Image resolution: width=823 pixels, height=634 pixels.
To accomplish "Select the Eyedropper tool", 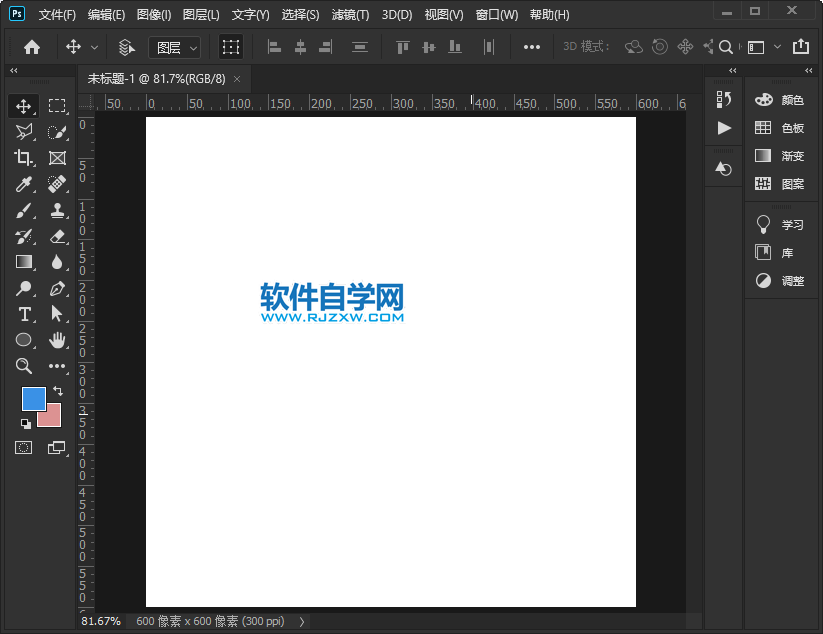I will click(25, 184).
